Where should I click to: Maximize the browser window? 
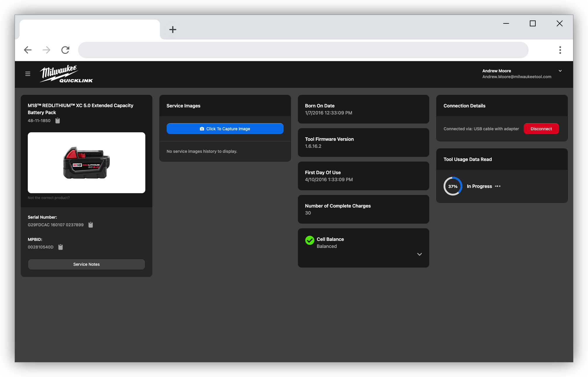coord(533,23)
